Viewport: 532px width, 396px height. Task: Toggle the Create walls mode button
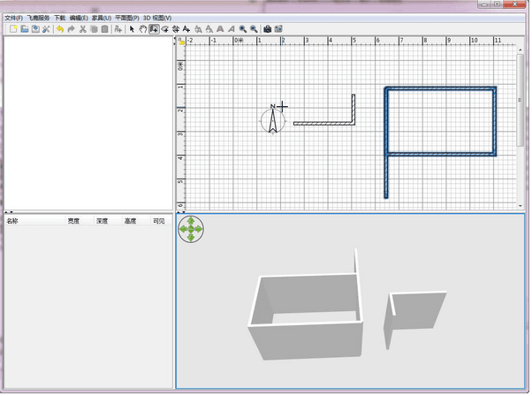[x=154, y=29]
